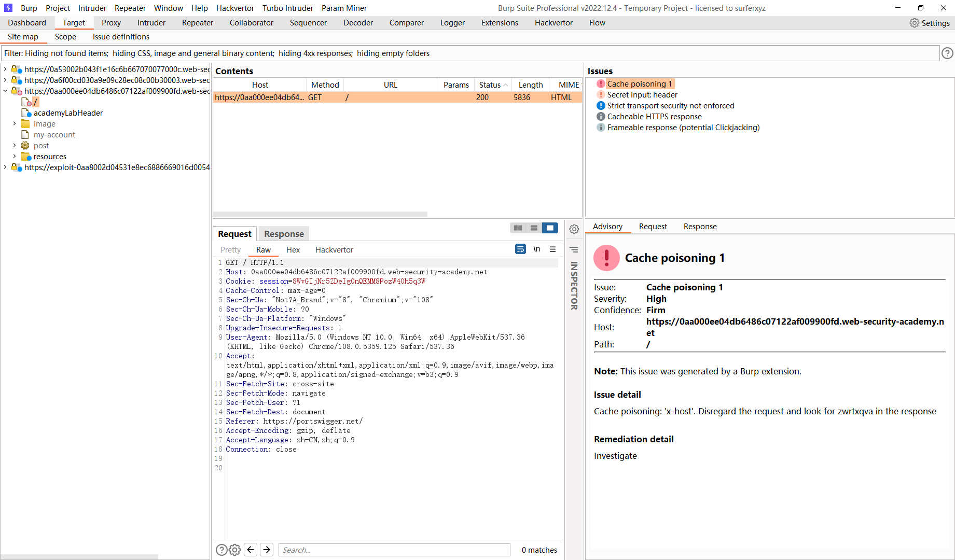Expand the 0a53002b043f host node
This screenshot has width=955, height=560.
coord(5,69)
